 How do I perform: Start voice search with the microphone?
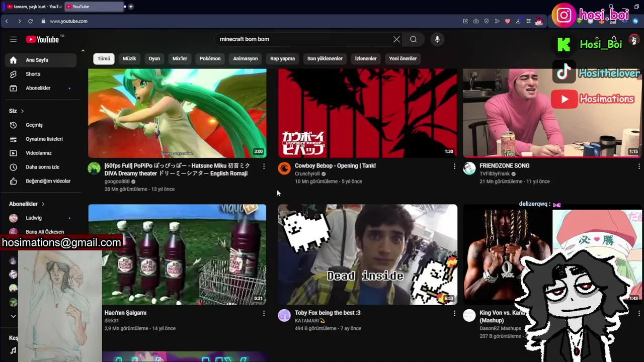[437, 39]
